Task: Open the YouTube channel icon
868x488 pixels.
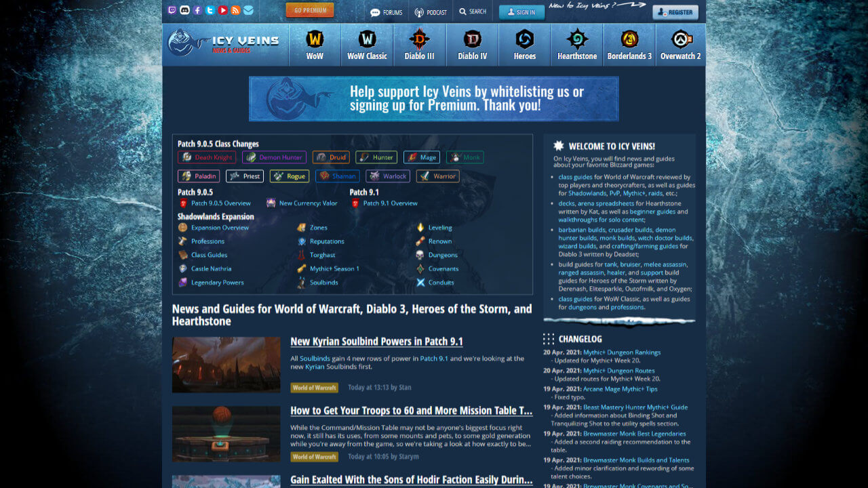Action: click(x=222, y=10)
